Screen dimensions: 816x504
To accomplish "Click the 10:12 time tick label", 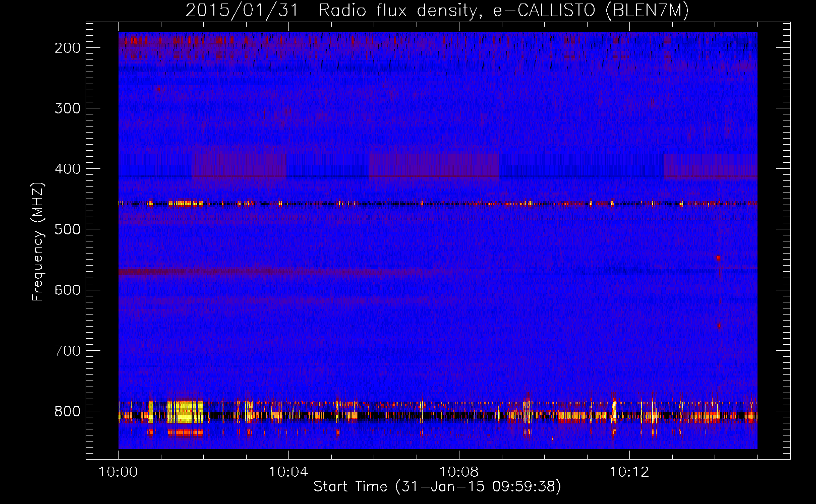I will [x=629, y=472].
